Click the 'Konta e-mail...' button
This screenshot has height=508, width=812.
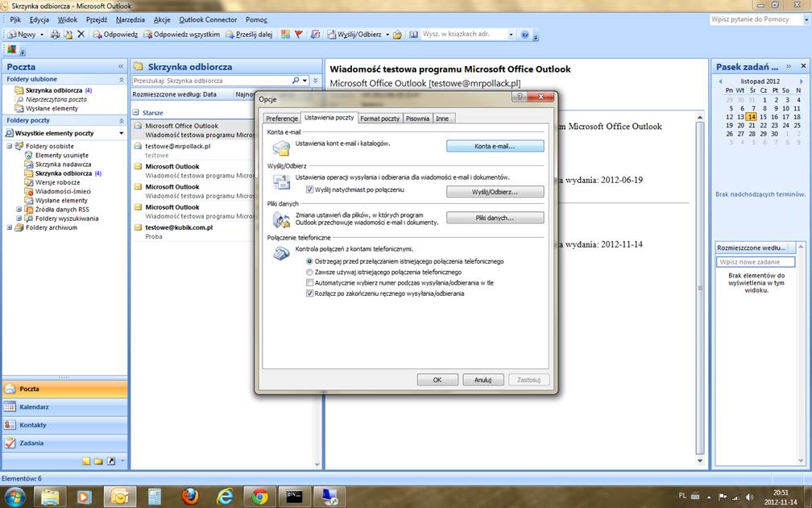pos(495,147)
